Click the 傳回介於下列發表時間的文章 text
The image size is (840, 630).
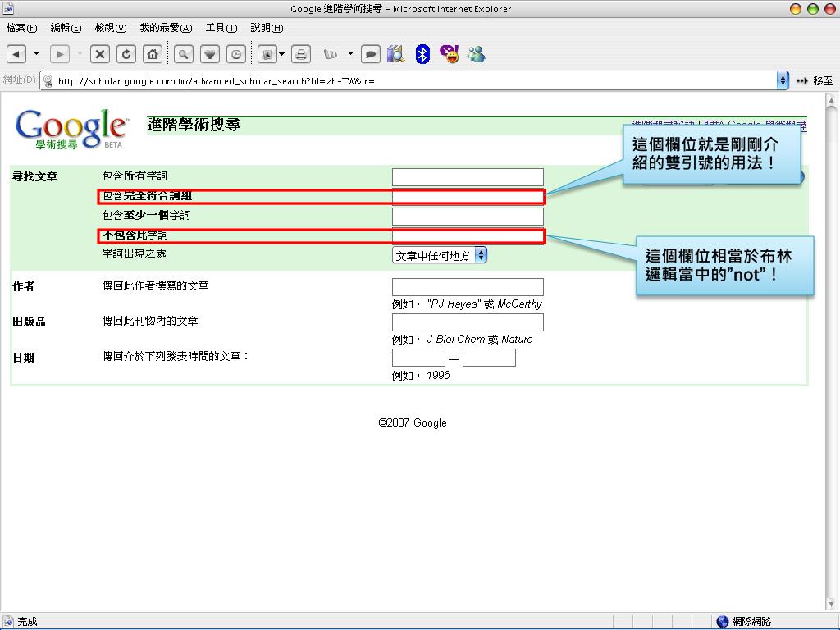[176, 356]
